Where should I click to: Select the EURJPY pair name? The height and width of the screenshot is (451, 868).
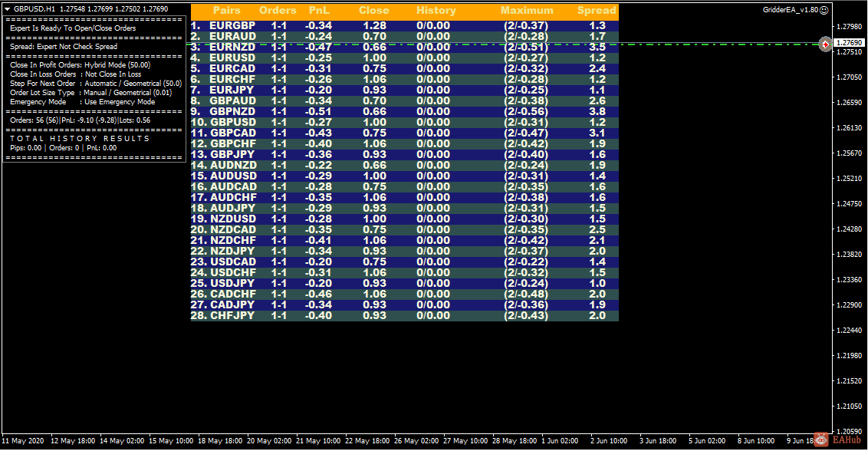(232, 90)
